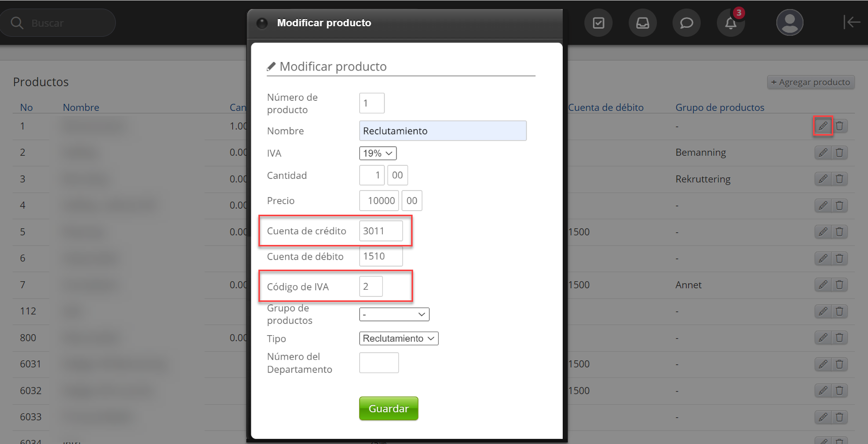Delete product 2 with trash icon

coord(839,153)
